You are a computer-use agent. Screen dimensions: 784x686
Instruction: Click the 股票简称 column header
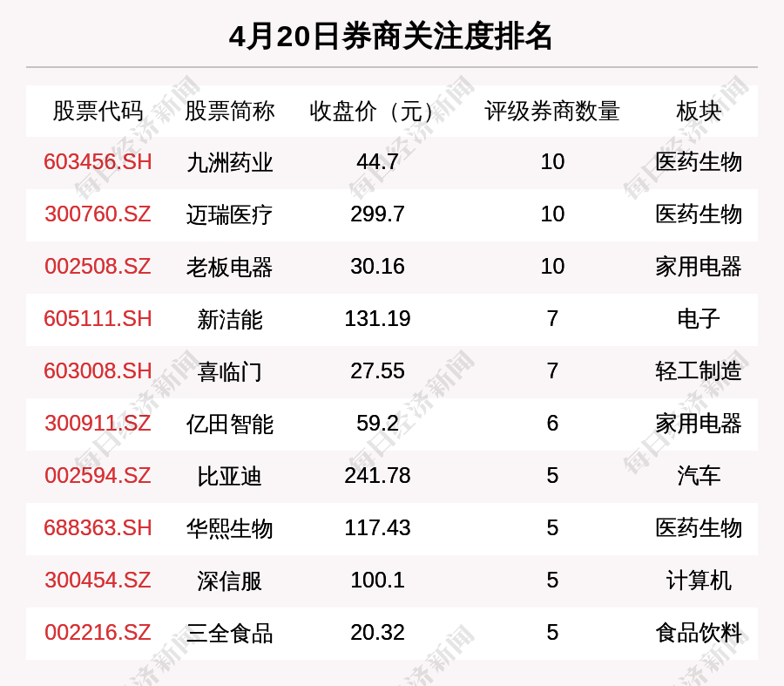(x=229, y=112)
